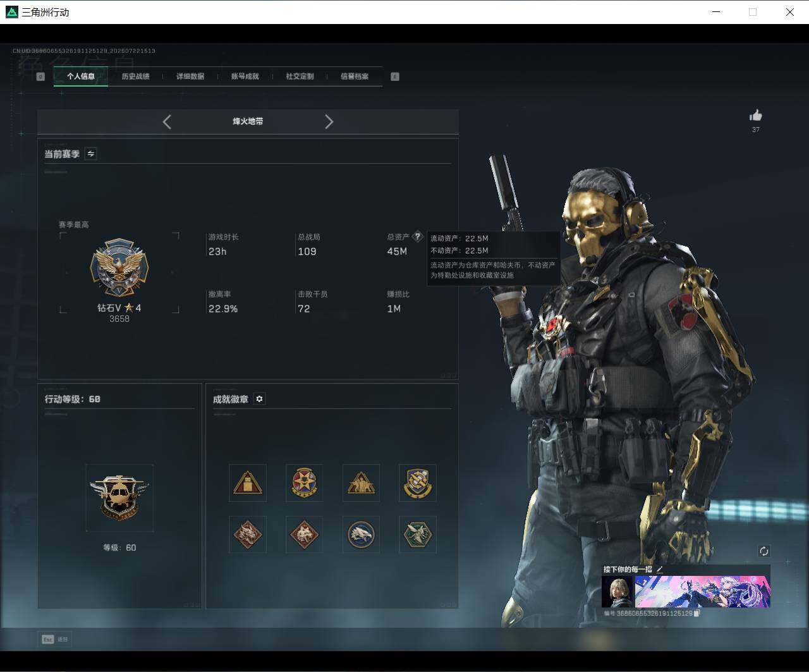Click the 烽火地带 mode title

click(248, 121)
